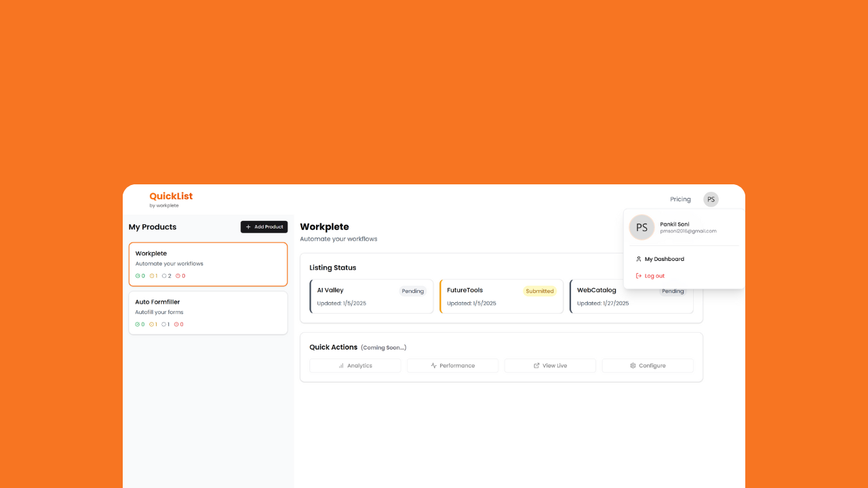The width and height of the screenshot is (868, 488).
Task: Click the yellow pending-count icon on Auto Formfiller
Action: (151, 324)
